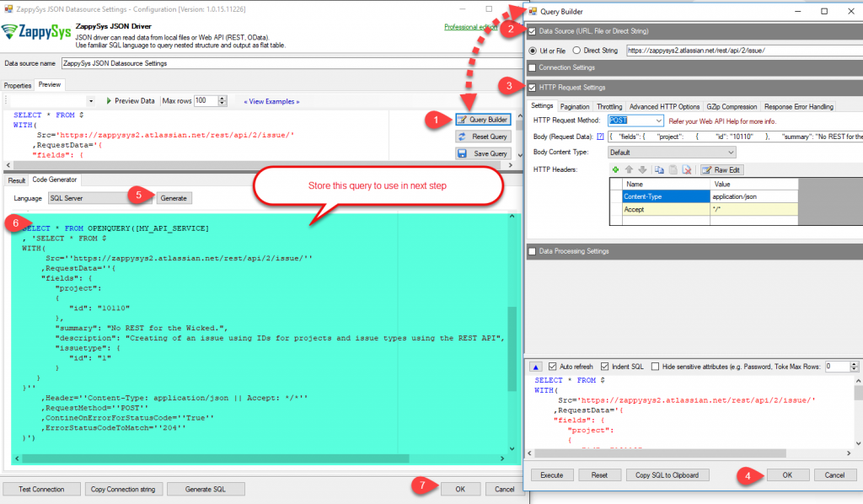Open the Language dropdown showing SQL Server
863x504 pixels.
click(99, 198)
